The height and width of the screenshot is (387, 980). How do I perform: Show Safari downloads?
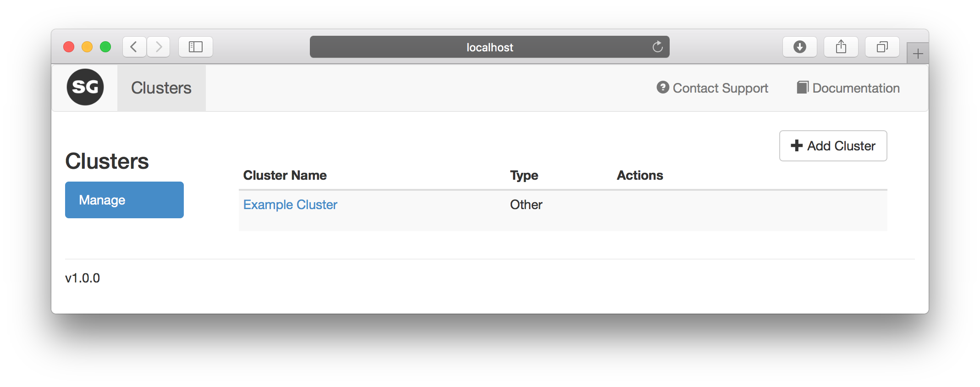[799, 47]
